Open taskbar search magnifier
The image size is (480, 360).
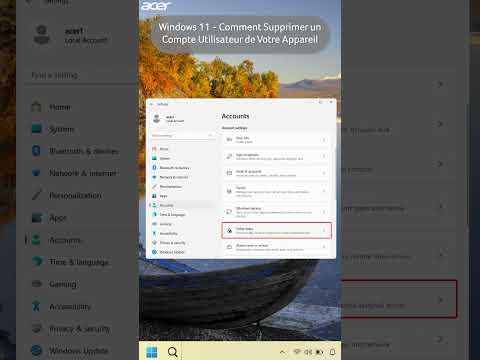(x=173, y=352)
